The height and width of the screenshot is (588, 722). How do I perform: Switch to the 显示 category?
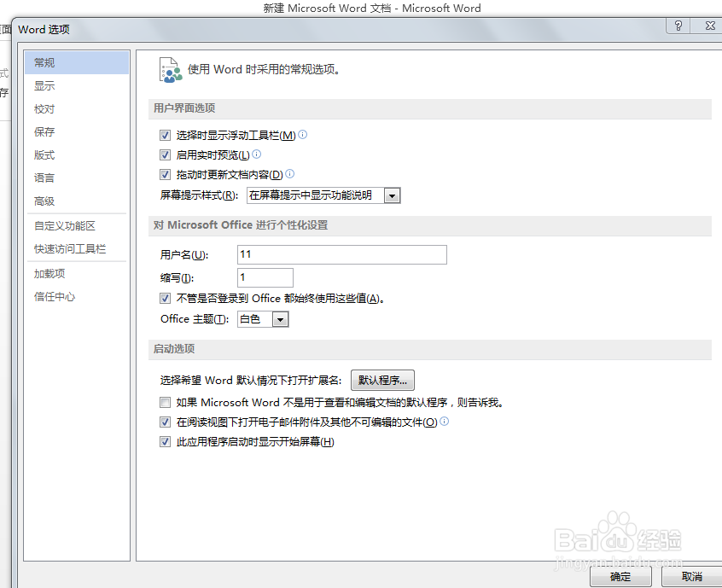tap(77, 85)
